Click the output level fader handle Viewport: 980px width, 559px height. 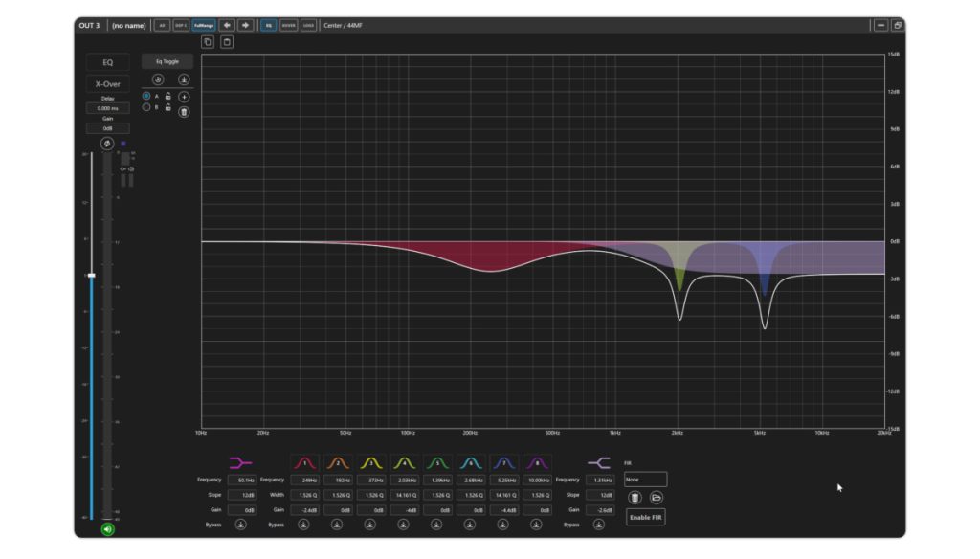(91, 275)
